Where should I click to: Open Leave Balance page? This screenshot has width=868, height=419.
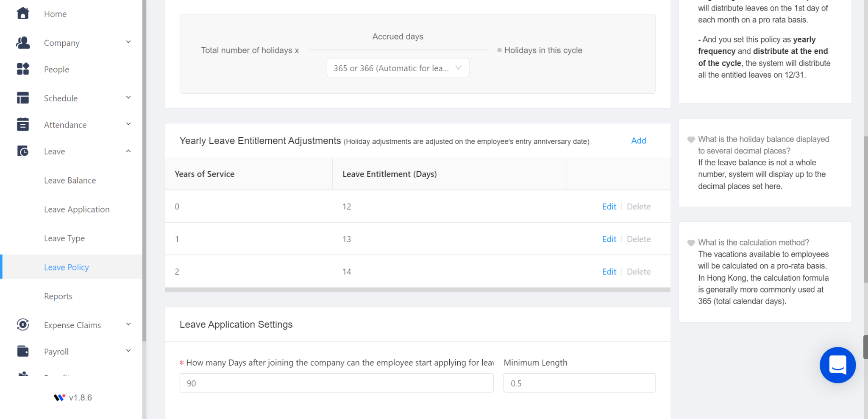click(70, 180)
